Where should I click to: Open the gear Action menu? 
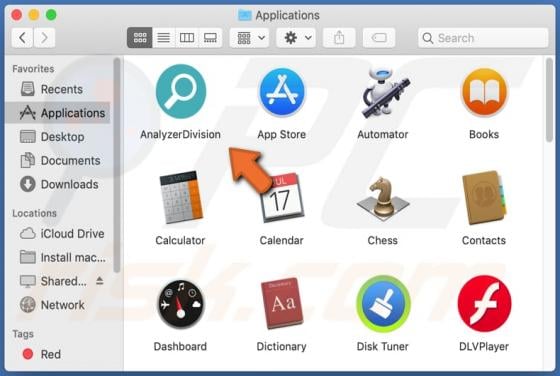pyautogui.click(x=296, y=37)
